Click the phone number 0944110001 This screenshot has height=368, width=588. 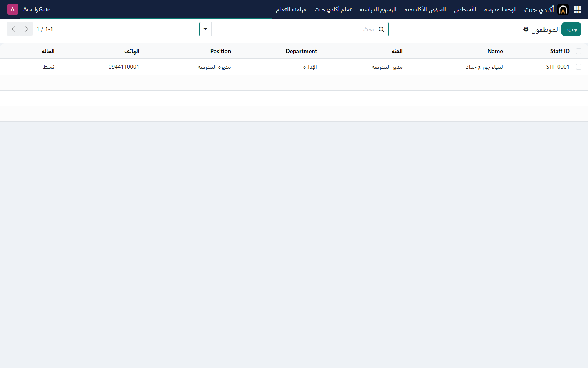[124, 67]
